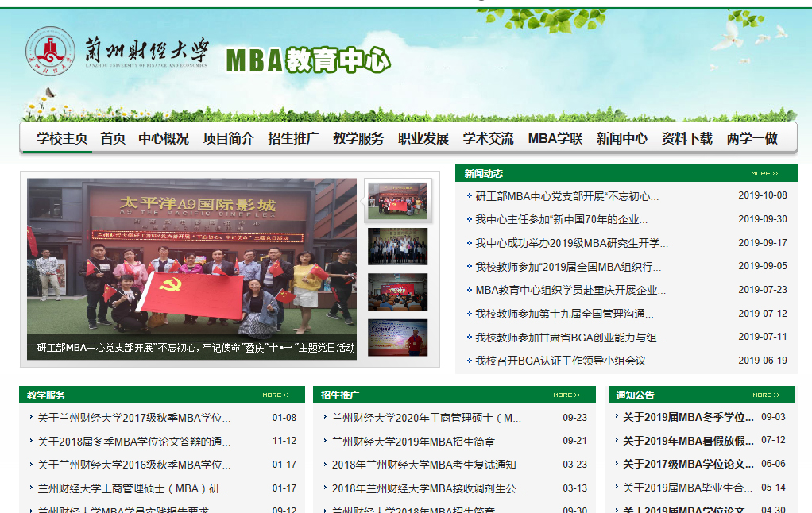Open the 招生推广 navigation menu item

[x=293, y=138]
